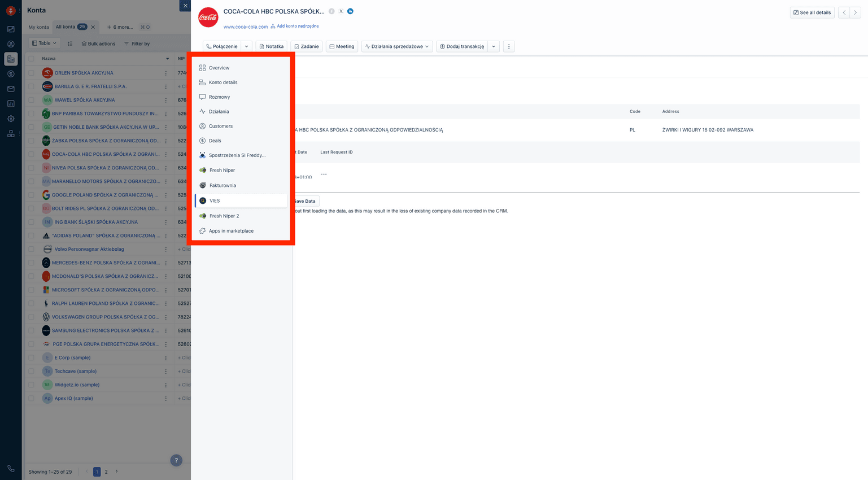The height and width of the screenshot is (480, 868).
Task: Open the Contacts icon in the left sidebar
Action: tap(11, 44)
